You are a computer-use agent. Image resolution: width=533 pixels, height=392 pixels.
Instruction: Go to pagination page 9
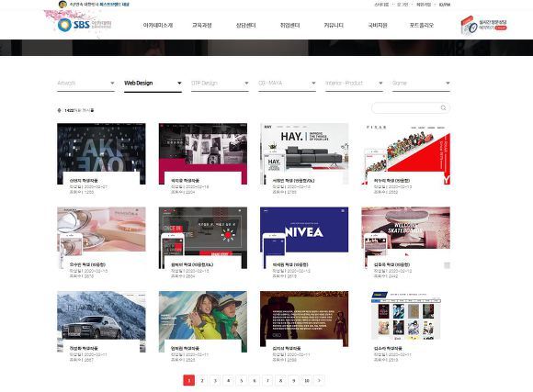294,380
